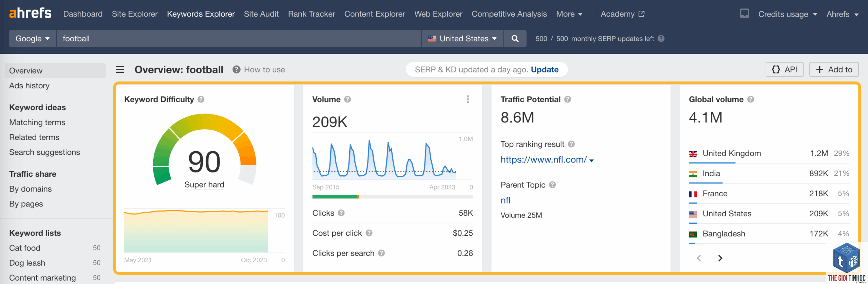Viewport: 868px width, 284px height.
Task: Click Traffic Potential help icon
Action: pyautogui.click(x=568, y=100)
